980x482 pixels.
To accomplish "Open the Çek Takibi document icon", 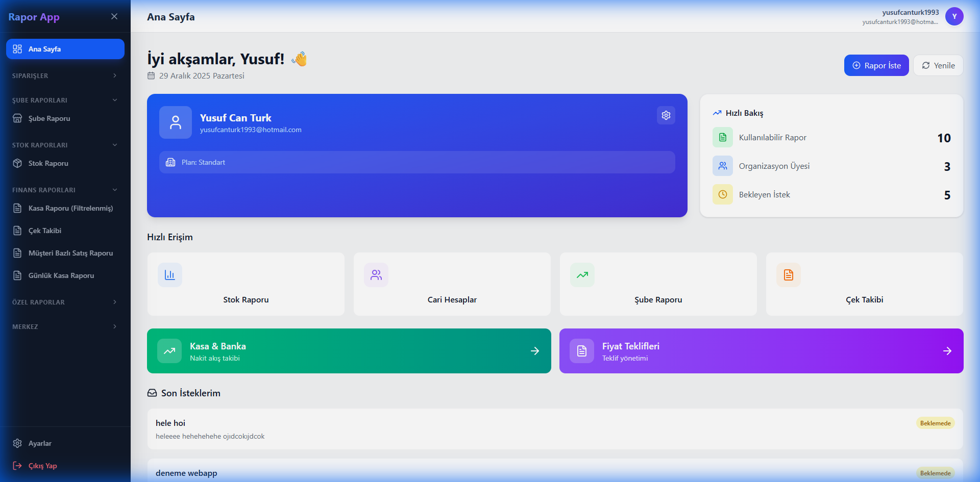I will (788, 274).
